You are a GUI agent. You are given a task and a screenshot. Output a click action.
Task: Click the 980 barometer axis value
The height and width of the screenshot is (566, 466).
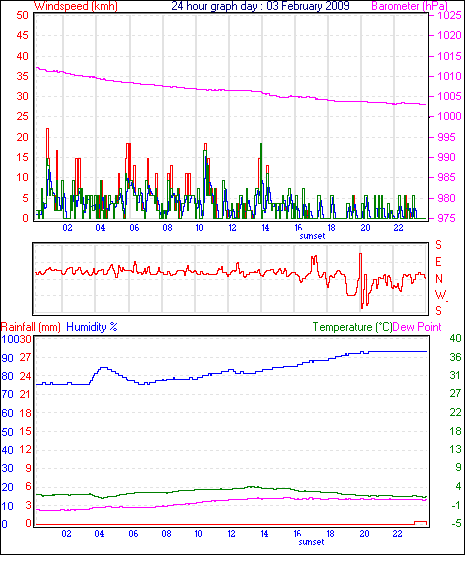(x=447, y=198)
